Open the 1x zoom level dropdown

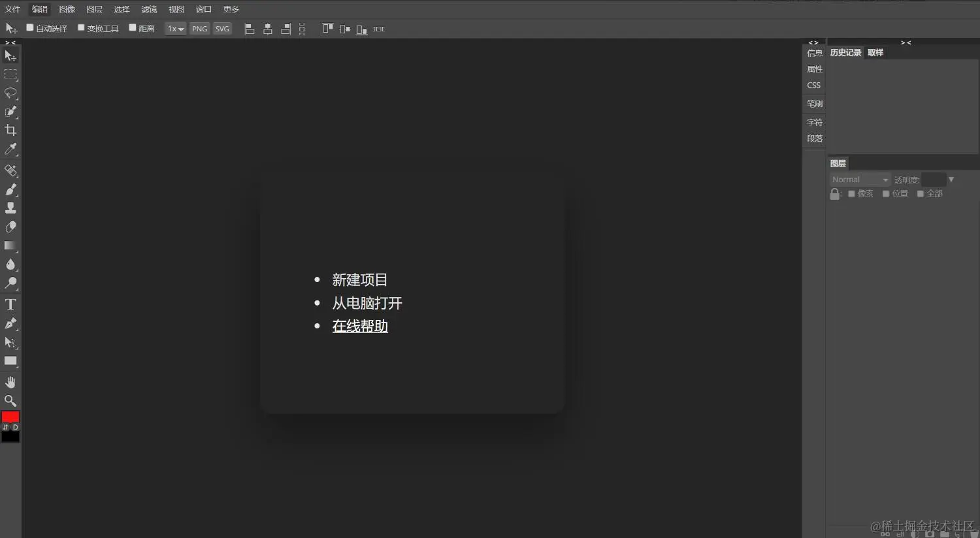pos(174,28)
